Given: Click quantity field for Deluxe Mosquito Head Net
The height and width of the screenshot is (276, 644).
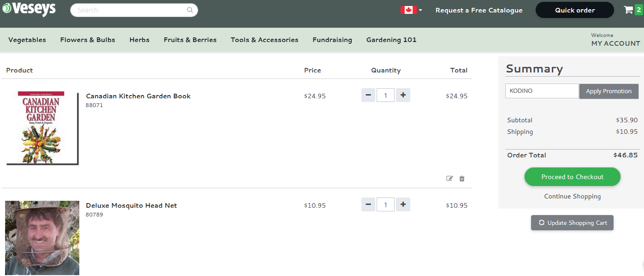Looking at the screenshot, I should (x=385, y=204).
